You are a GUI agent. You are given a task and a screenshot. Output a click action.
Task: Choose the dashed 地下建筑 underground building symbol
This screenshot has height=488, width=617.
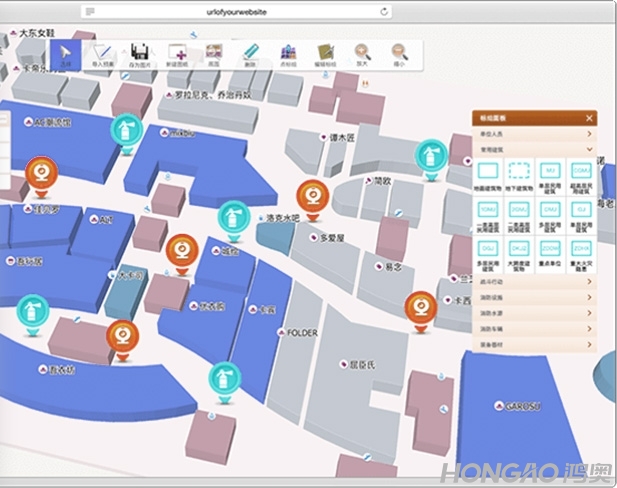(518, 175)
